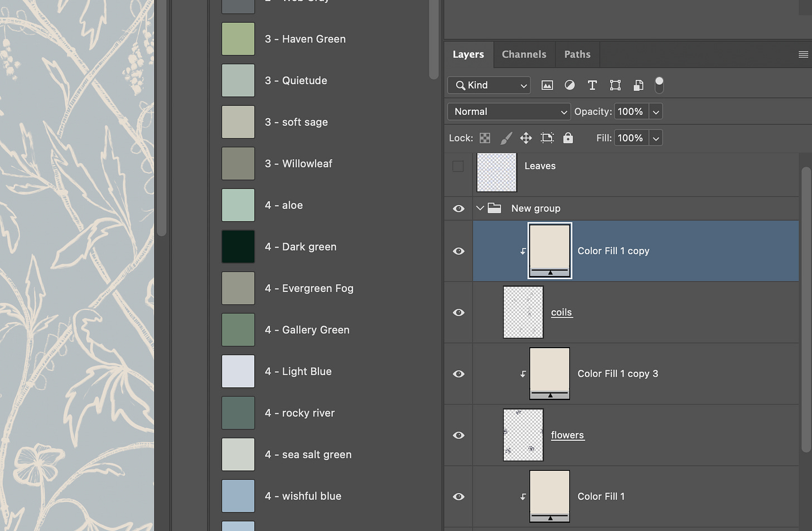Click the Color Fill 1 layer thumbnail

point(550,496)
